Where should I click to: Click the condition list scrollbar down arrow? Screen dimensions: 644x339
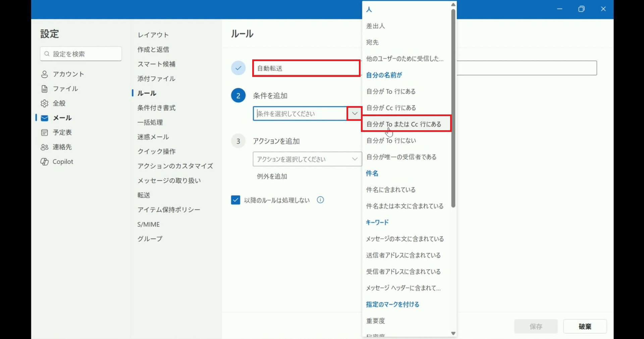(x=453, y=333)
